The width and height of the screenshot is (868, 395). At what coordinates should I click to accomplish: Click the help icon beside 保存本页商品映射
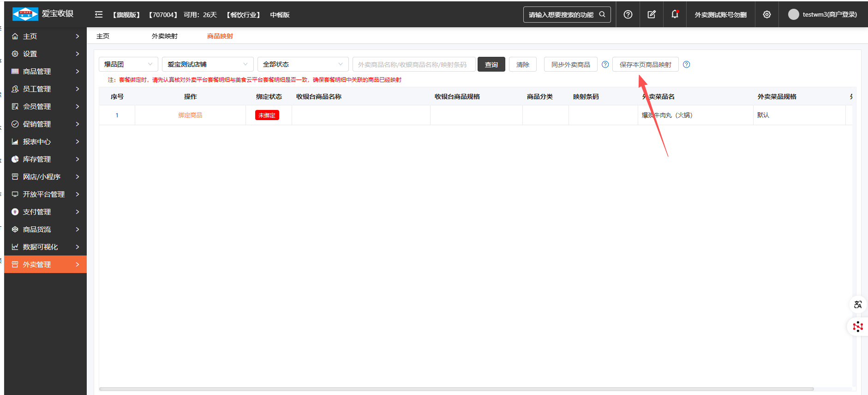coord(686,65)
